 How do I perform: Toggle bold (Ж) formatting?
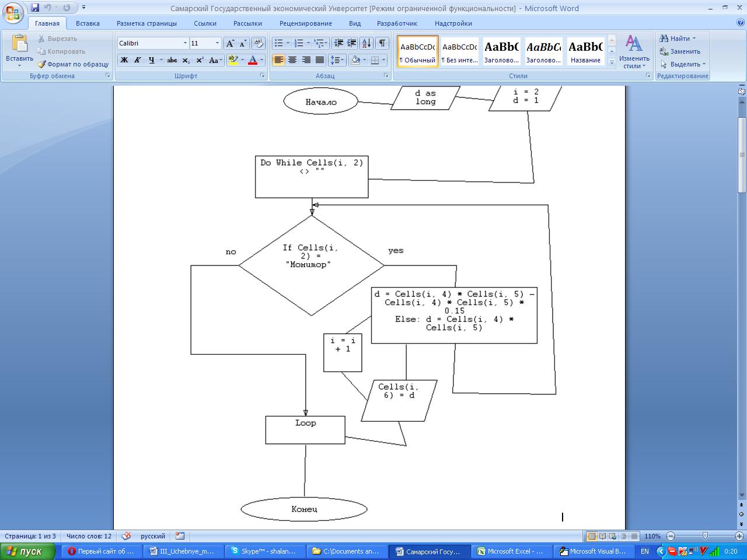click(x=124, y=60)
